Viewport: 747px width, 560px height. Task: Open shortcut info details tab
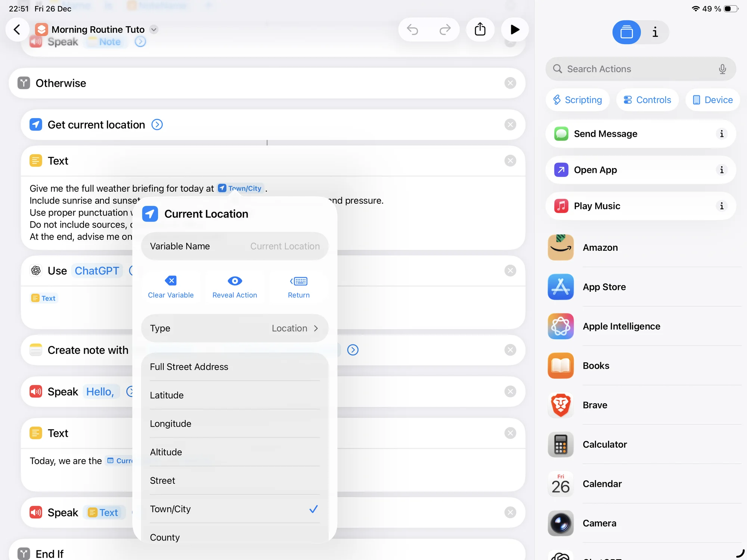pos(655,32)
